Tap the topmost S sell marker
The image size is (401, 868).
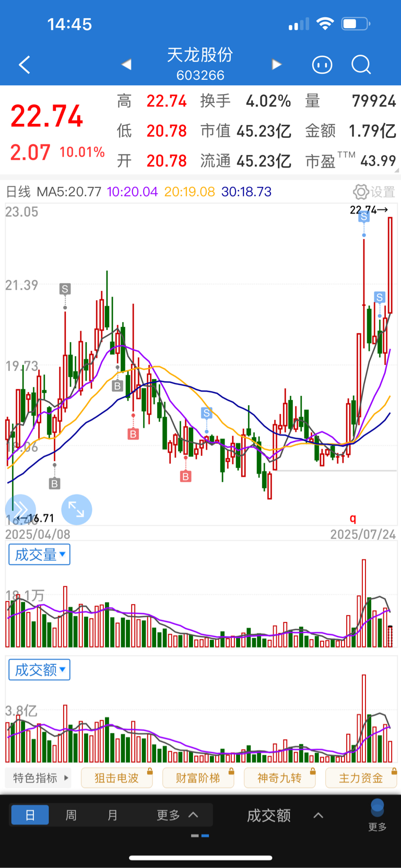(x=364, y=216)
